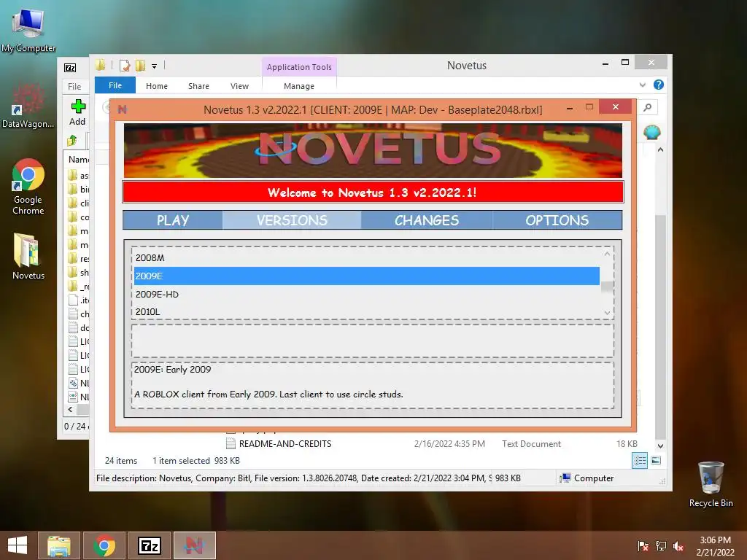The image size is (747, 560).
Task: Click New folder quick access icon
Action: [140, 66]
